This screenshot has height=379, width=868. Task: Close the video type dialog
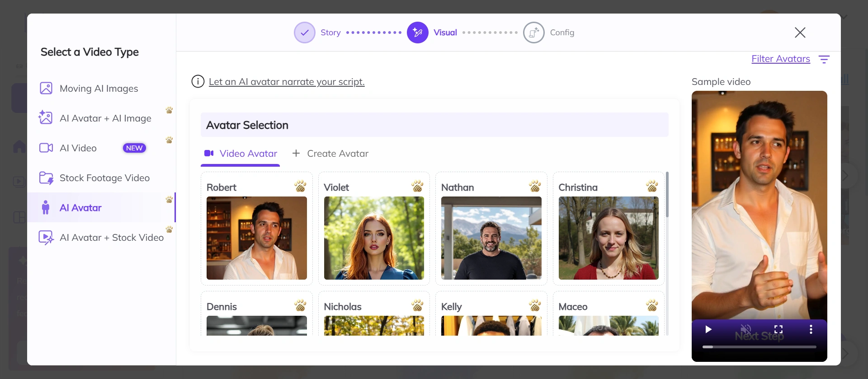click(x=800, y=33)
